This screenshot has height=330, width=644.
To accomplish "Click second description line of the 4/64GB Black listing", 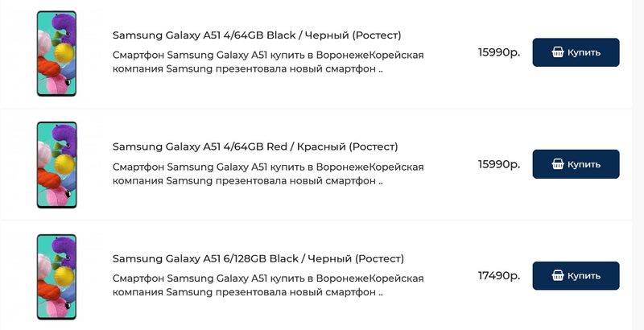I will pyautogui.click(x=247, y=69).
